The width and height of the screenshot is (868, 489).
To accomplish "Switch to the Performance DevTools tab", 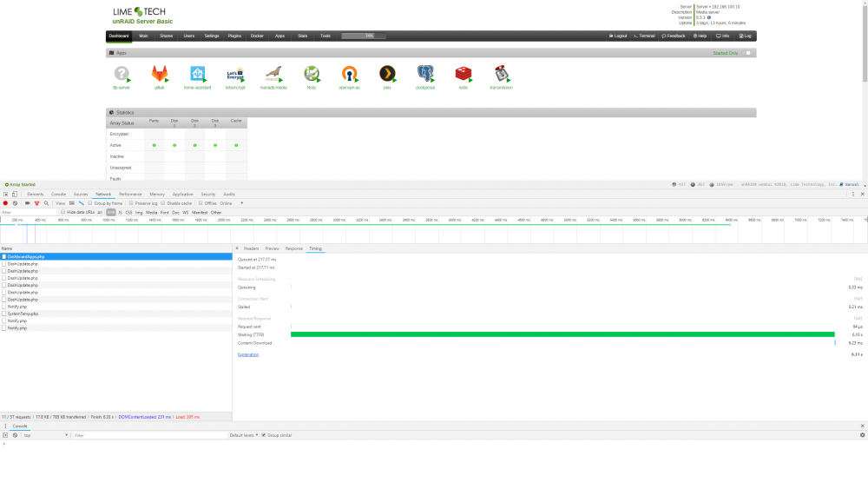I will [x=130, y=195].
